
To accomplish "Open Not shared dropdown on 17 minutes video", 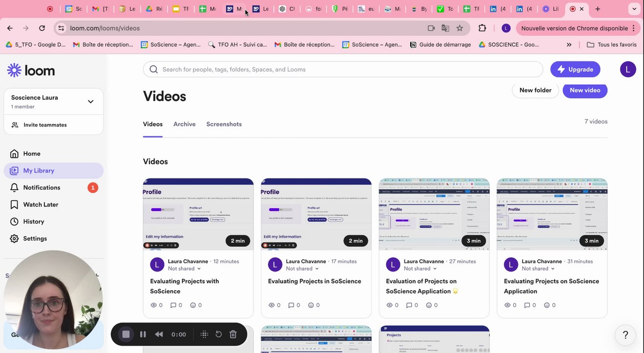I will [x=302, y=269].
